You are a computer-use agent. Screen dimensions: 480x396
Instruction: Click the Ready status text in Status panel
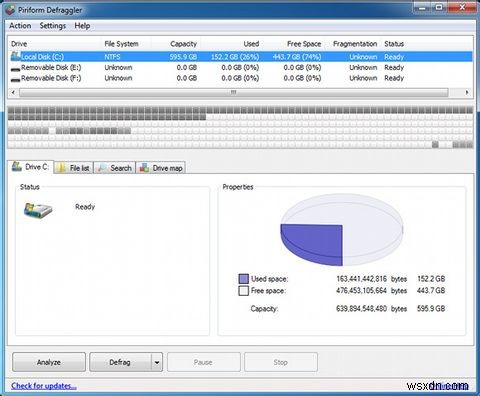coord(85,207)
